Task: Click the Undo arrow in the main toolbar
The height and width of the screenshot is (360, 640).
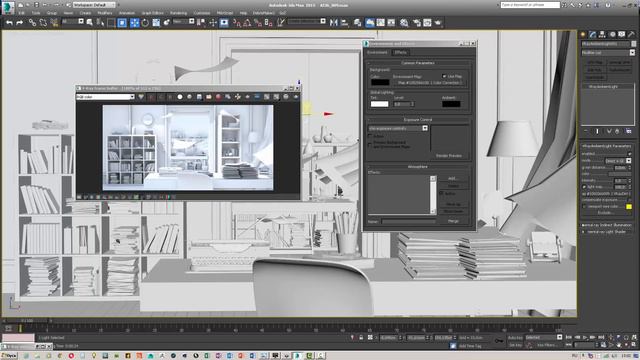Action: pyautogui.click(x=9, y=23)
